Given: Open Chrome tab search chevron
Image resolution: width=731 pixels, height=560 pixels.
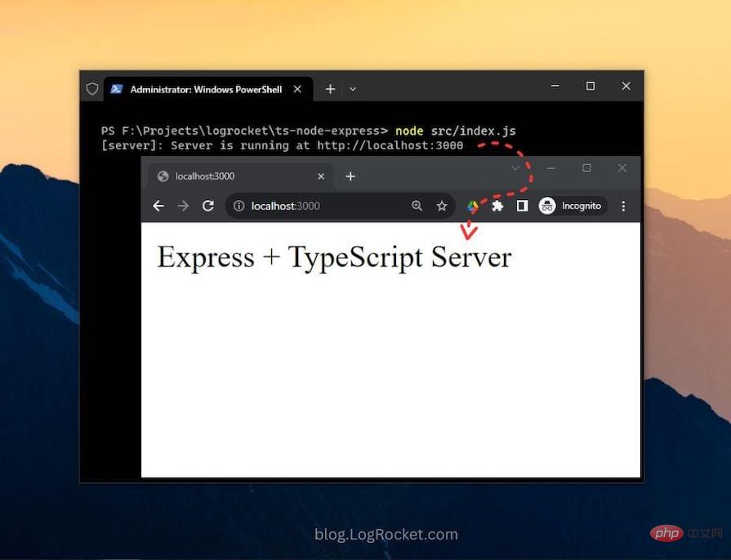Looking at the screenshot, I should (x=515, y=168).
